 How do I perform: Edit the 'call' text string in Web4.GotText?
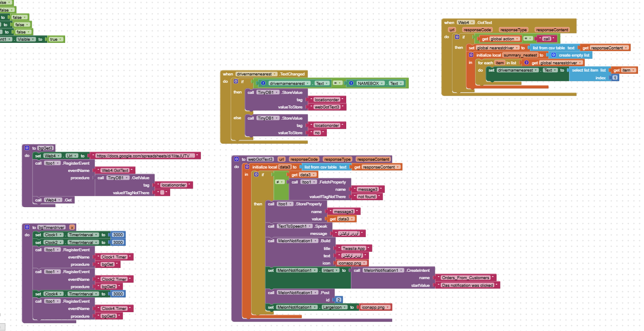pos(546,39)
